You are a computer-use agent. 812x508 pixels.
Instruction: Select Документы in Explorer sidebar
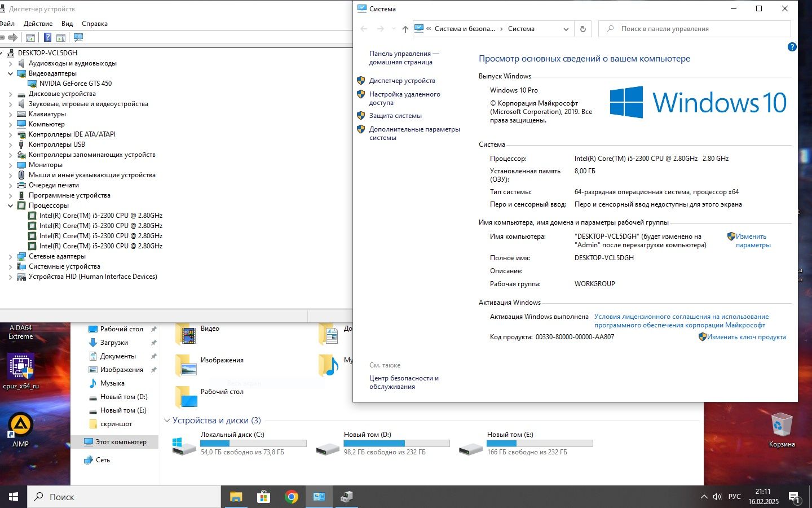[x=118, y=356]
